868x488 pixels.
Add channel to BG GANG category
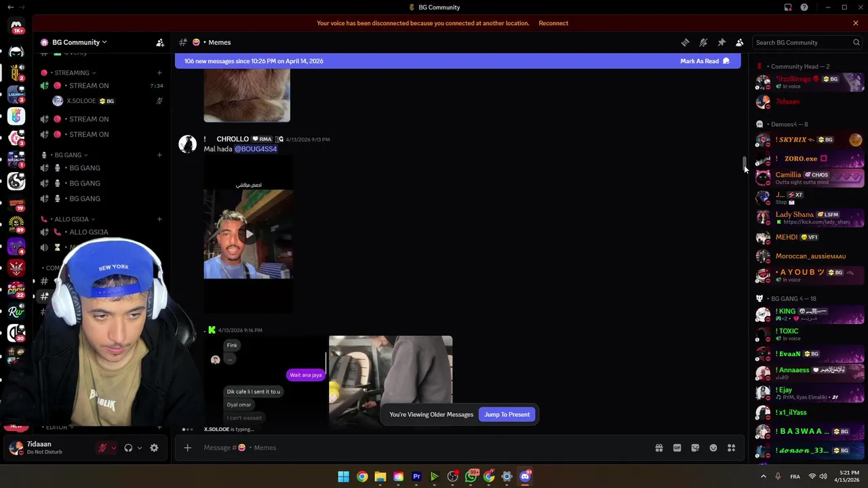click(x=159, y=155)
